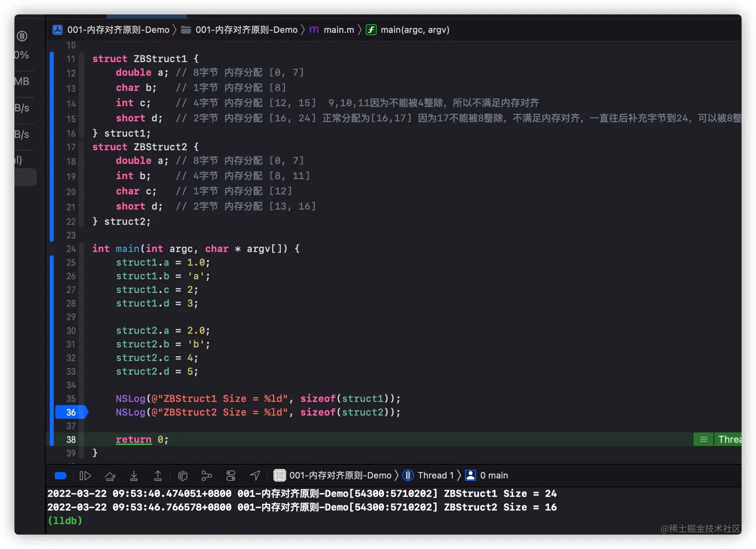Click '} struct2;' on line 22
Screen dimensions: 756x549
[x=121, y=221]
